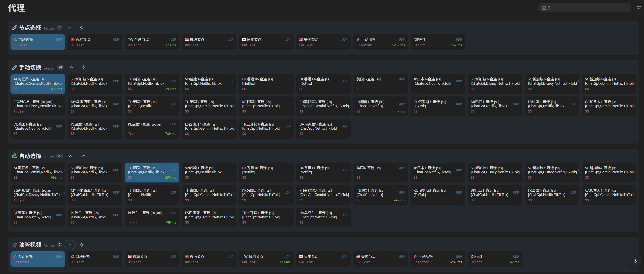The width and height of the screenshot is (644, 274).
Task: Collapse the 油管视频 group
Action: click(70, 245)
